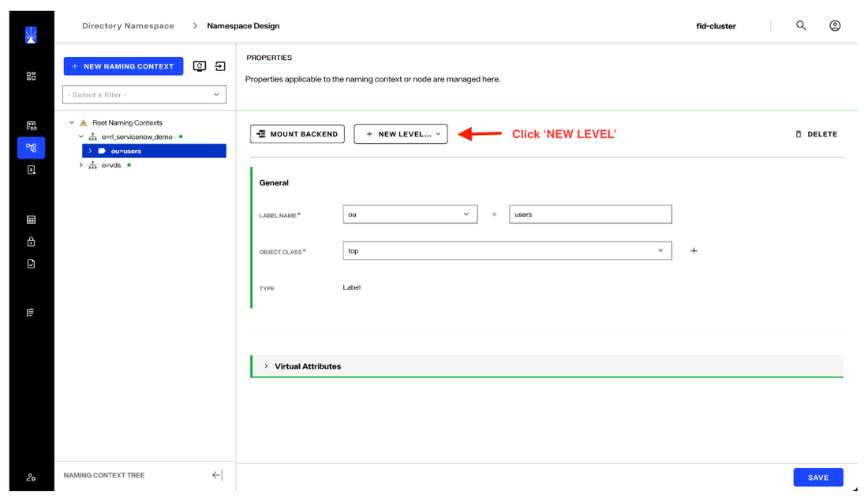The width and height of the screenshot is (868, 498).
Task: Open the Directory Namespace tree icon in sidebar
Action: [31, 148]
